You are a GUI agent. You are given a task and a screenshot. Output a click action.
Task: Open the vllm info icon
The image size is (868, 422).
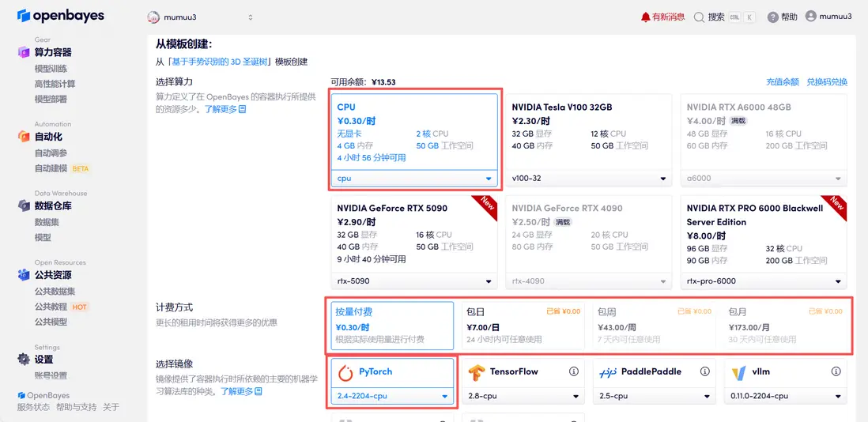pyautogui.click(x=836, y=371)
